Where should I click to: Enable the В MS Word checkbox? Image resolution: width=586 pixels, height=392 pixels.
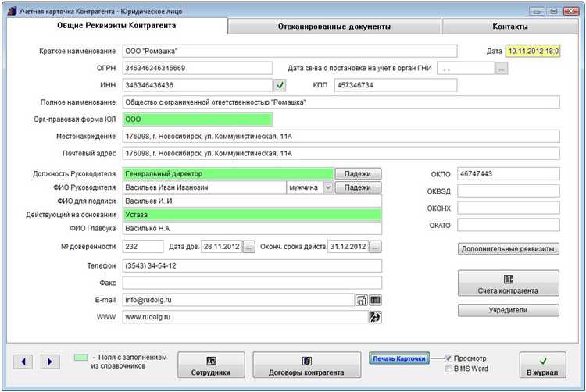pyautogui.click(x=448, y=369)
